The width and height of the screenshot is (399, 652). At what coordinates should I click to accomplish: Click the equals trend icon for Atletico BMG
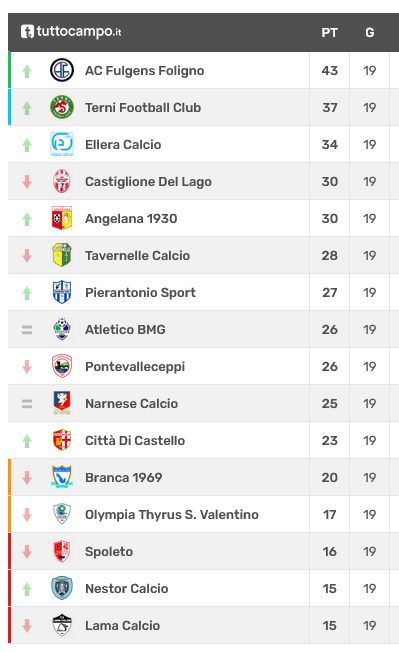(x=27, y=330)
